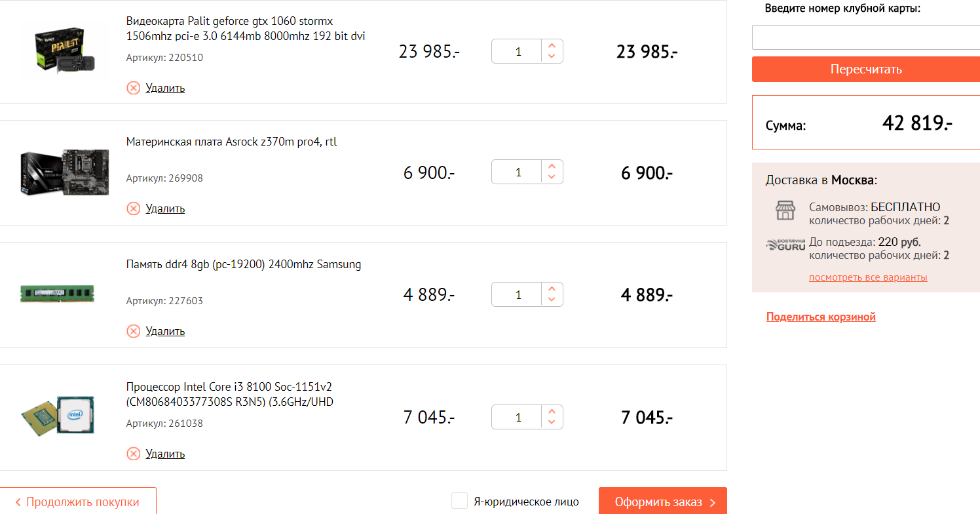Increase quantity of Samsung ddr4 memory

click(552, 289)
